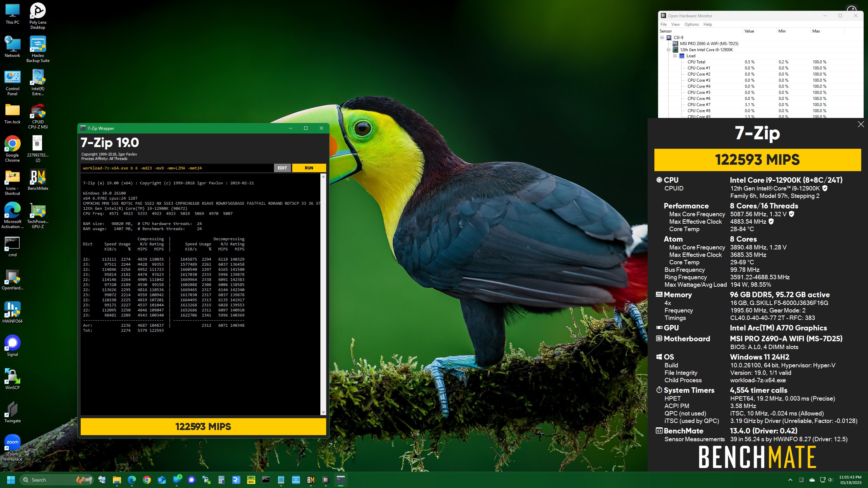Click the yellow RUN button
The image size is (868, 488).
(x=309, y=168)
